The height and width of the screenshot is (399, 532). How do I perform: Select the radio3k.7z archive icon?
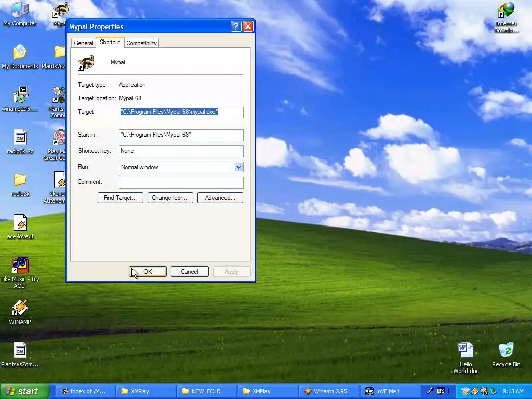[x=20, y=141]
